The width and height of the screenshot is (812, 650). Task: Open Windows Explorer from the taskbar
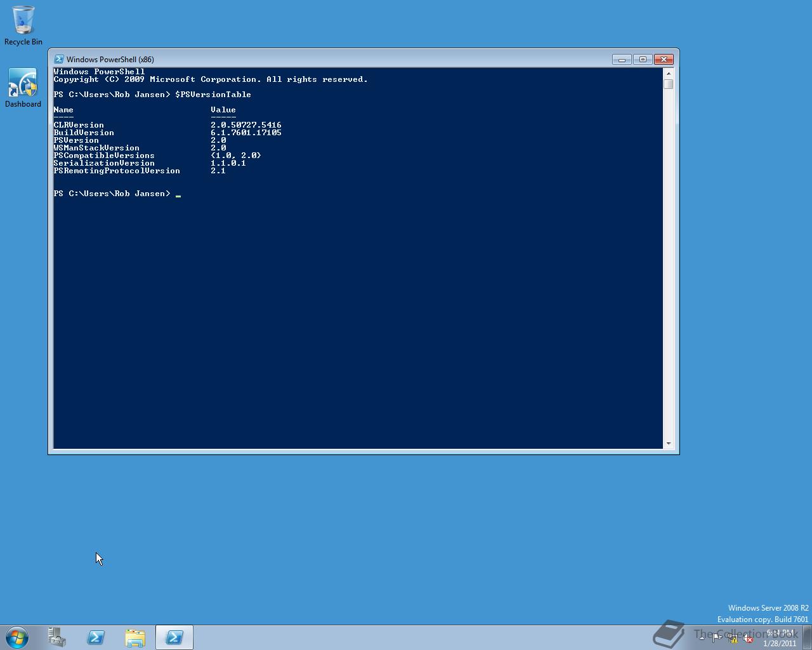coord(135,637)
